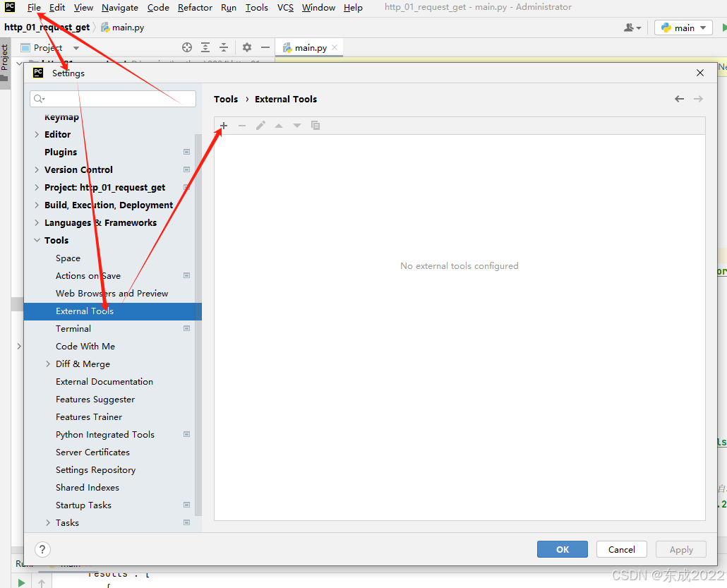
Task: Click Tools in the settings breadcrumb
Action: pos(226,100)
